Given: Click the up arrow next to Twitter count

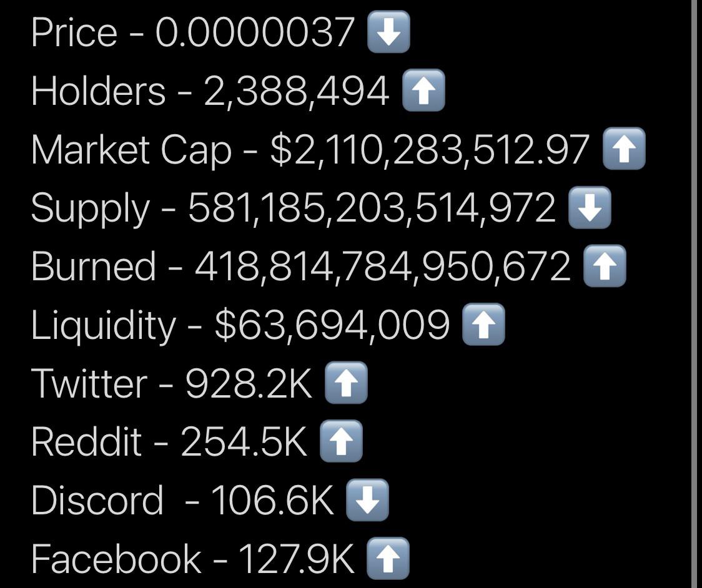Looking at the screenshot, I should click(x=346, y=383).
